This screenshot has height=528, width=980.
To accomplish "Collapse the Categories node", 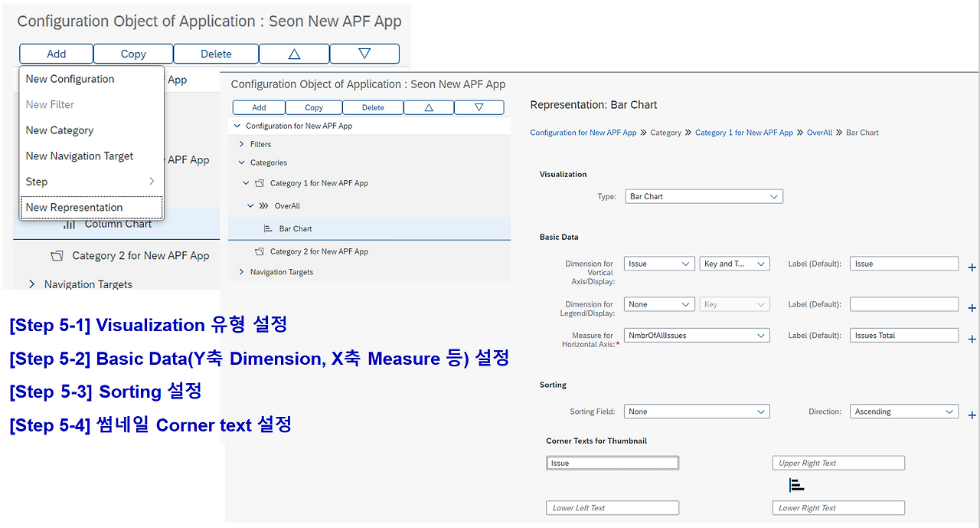I will click(241, 162).
